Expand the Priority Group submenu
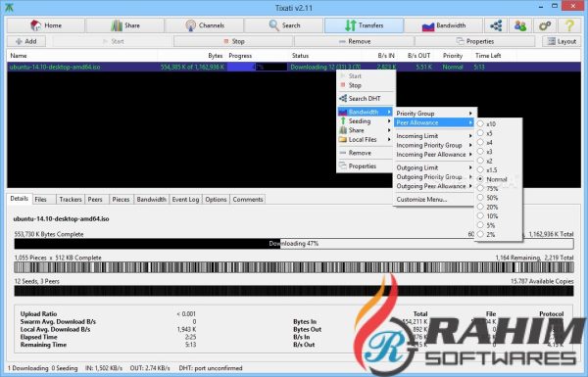The height and width of the screenshot is (377, 588). tap(434, 114)
